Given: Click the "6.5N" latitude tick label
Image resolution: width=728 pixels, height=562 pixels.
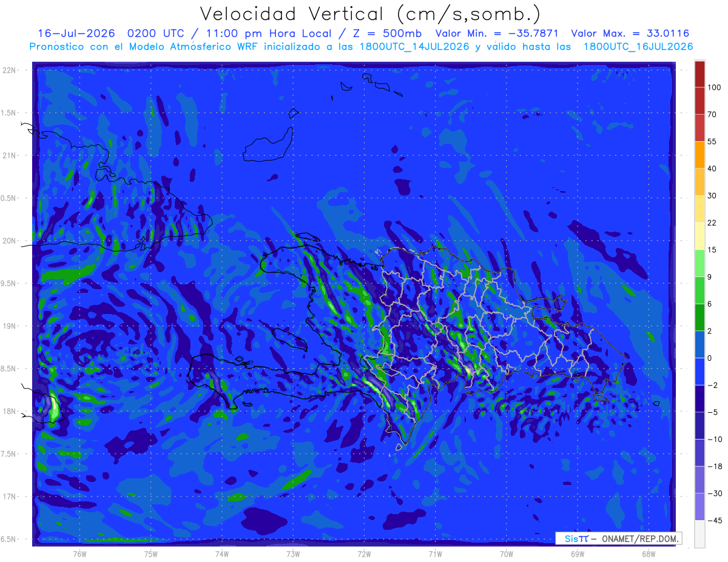Looking at the screenshot, I should pos(8,539).
